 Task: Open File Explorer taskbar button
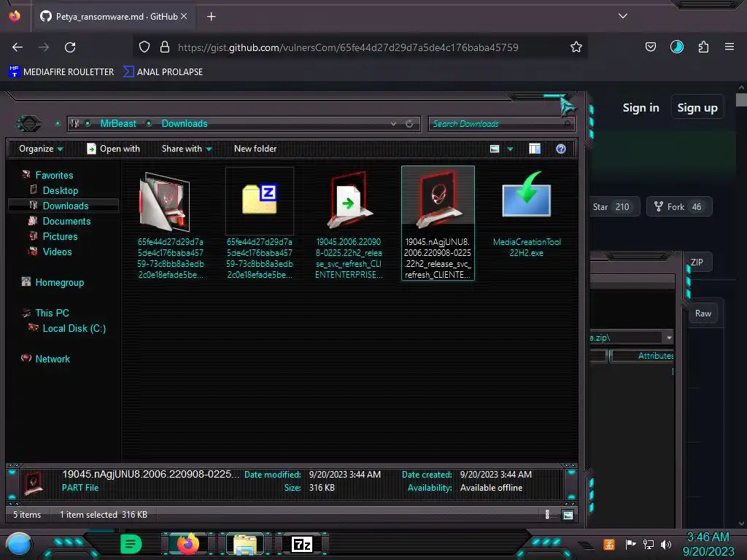245,544
